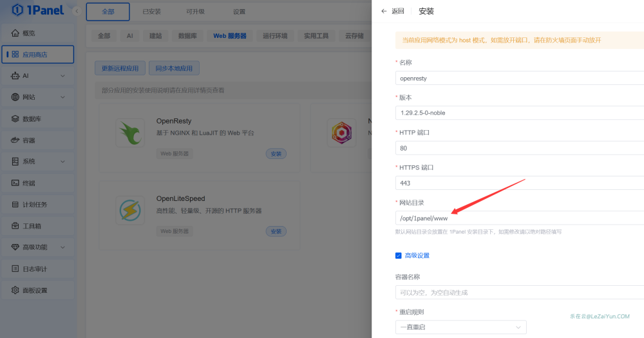The width and height of the screenshot is (644, 338).
Task: Click the whale icon beside 容器
Action: (15, 140)
